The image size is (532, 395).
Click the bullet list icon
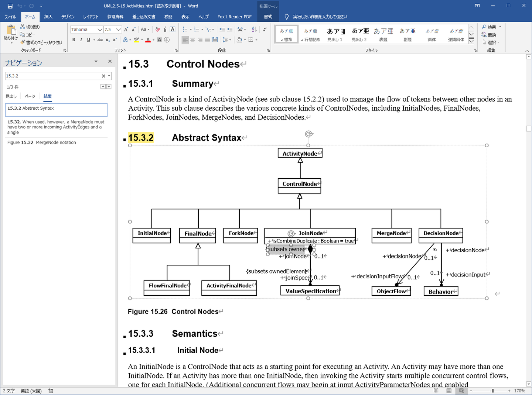point(185,30)
